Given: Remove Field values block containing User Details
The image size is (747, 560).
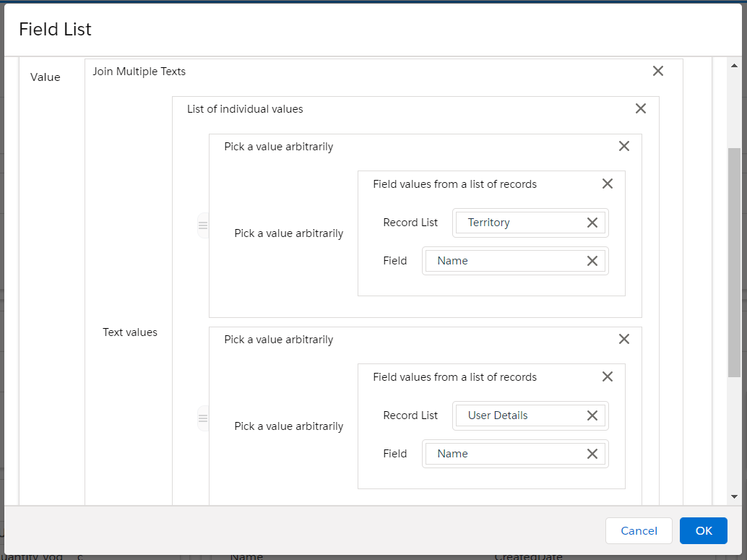Looking at the screenshot, I should coord(607,376).
